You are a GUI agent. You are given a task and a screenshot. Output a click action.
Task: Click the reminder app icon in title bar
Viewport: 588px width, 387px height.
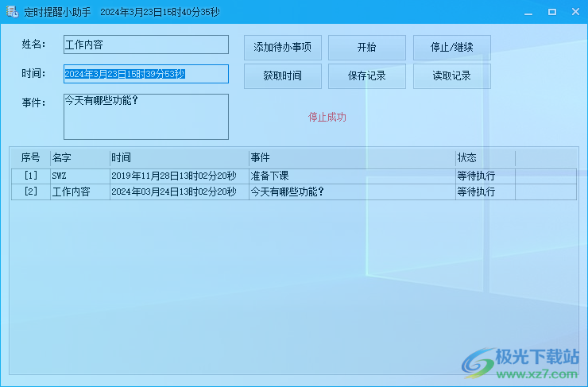point(12,12)
